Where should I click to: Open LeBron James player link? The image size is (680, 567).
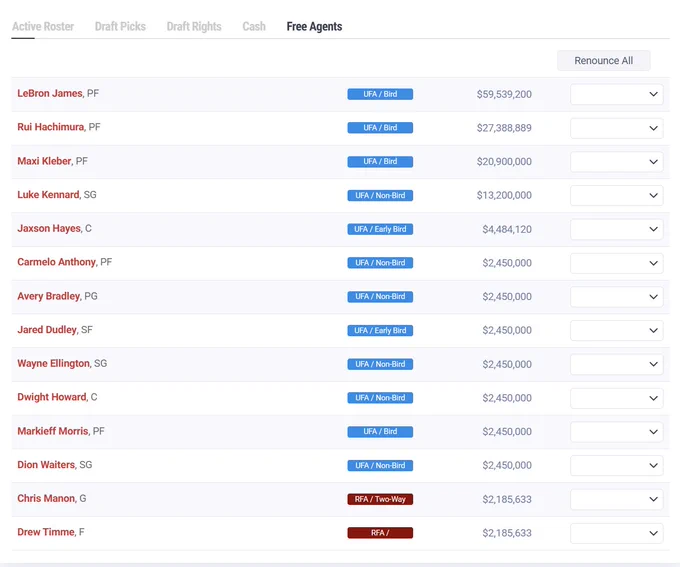(50, 93)
